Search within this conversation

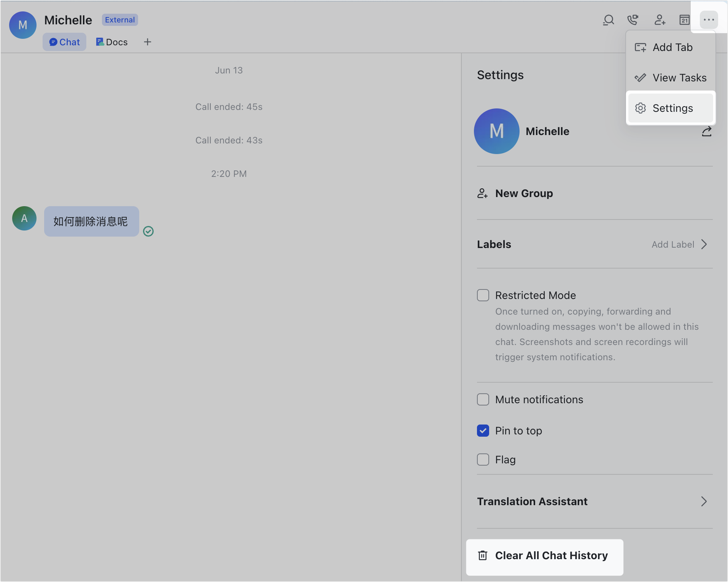608,20
